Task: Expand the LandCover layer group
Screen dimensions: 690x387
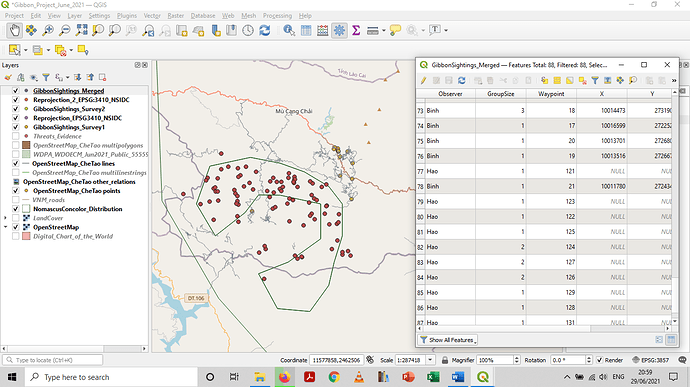Action: pos(5,218)
